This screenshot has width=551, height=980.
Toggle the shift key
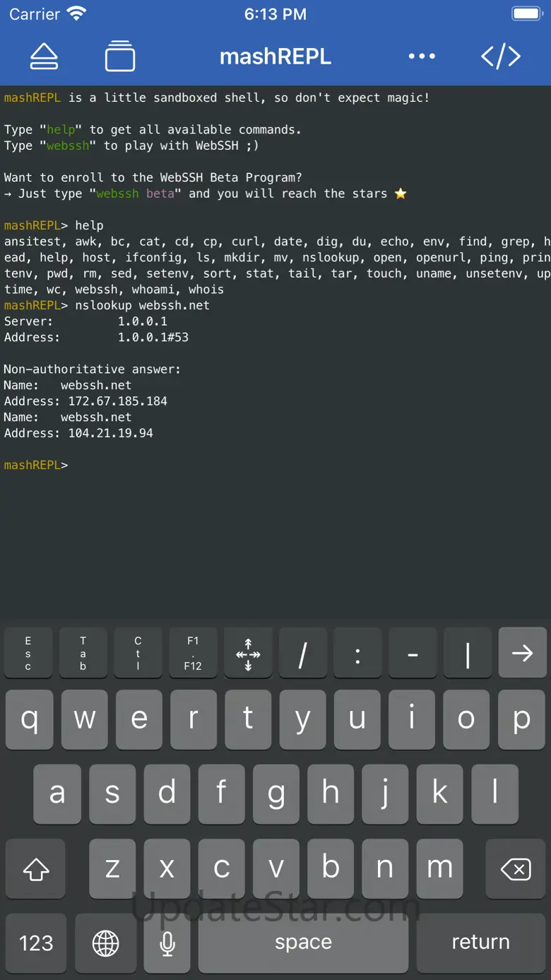click(35, 870)
